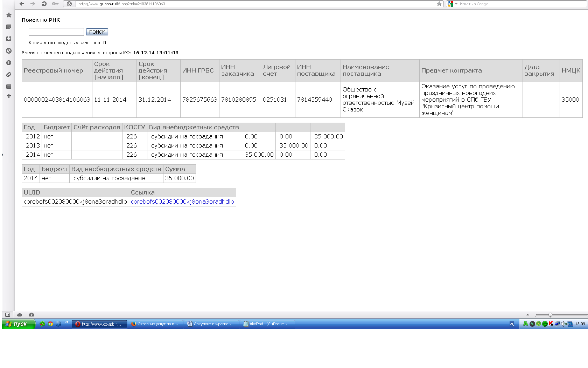Click the address bar URL field
The height and width of the screenshot is (368, 588).
click(256, 4)
